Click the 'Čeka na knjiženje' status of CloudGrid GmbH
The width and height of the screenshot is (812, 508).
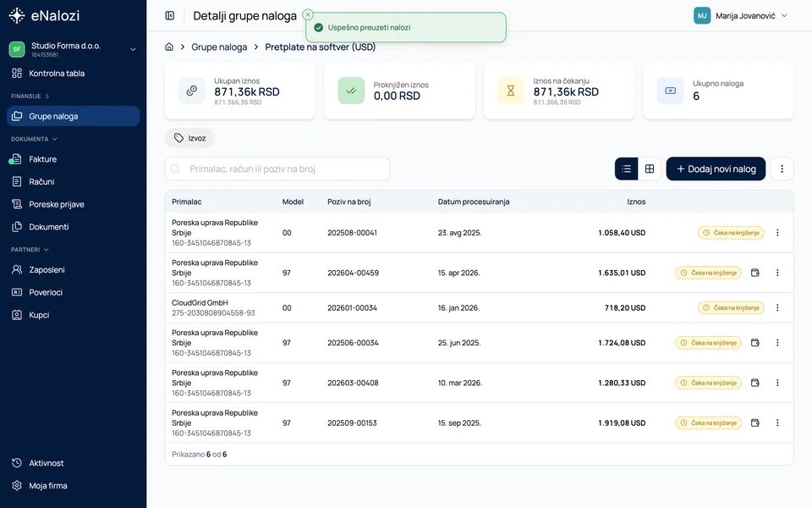pos(731,308)
